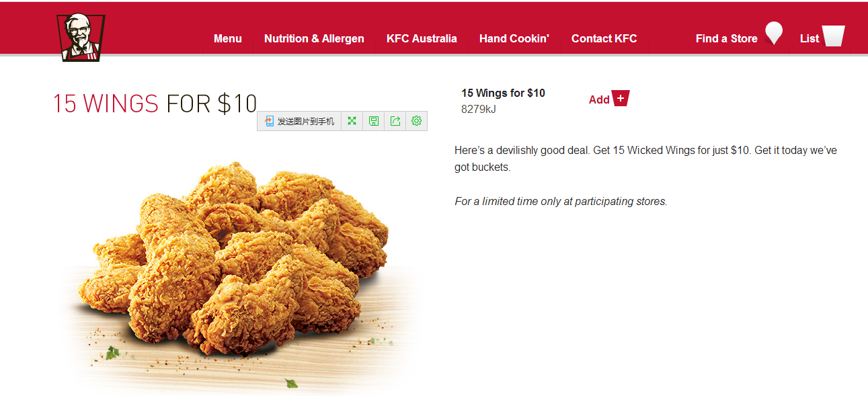
Task: Click the 15 Wings for $10 item title
Action: point(503,93)
